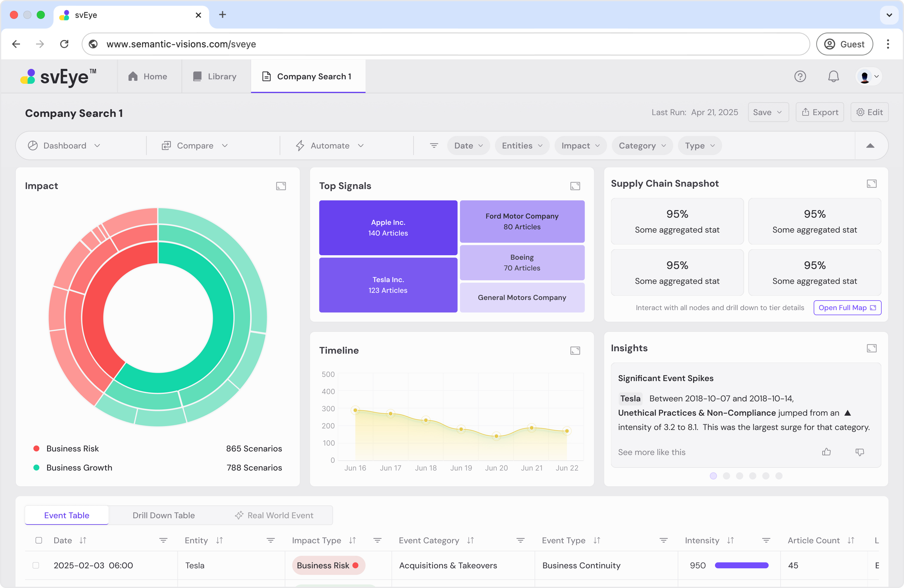The width and height of the screenshot is (904, 588).
Task: Filter the Intensity column
Action: [766, 540]
